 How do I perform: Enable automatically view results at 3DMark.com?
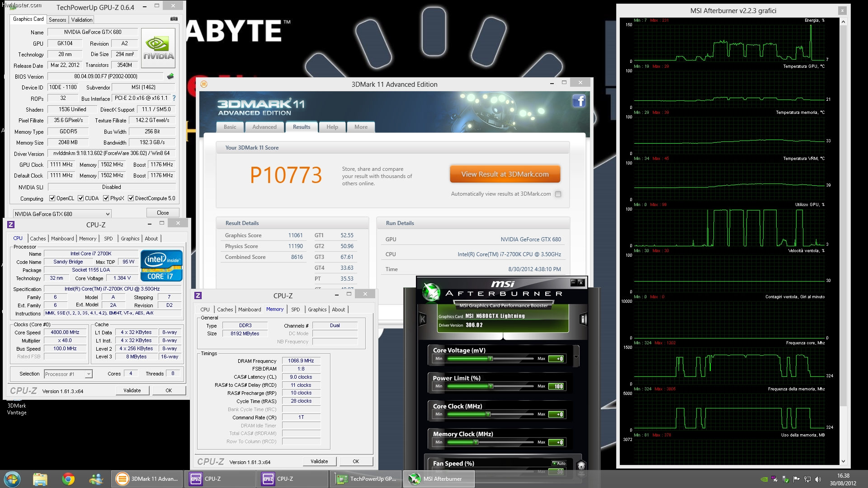pos(558,194)
